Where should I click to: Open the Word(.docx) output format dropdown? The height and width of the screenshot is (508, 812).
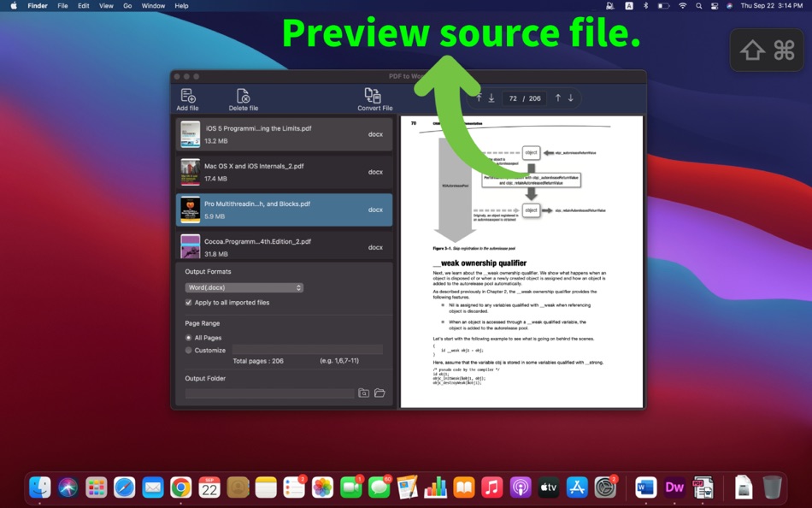[244, 287]
